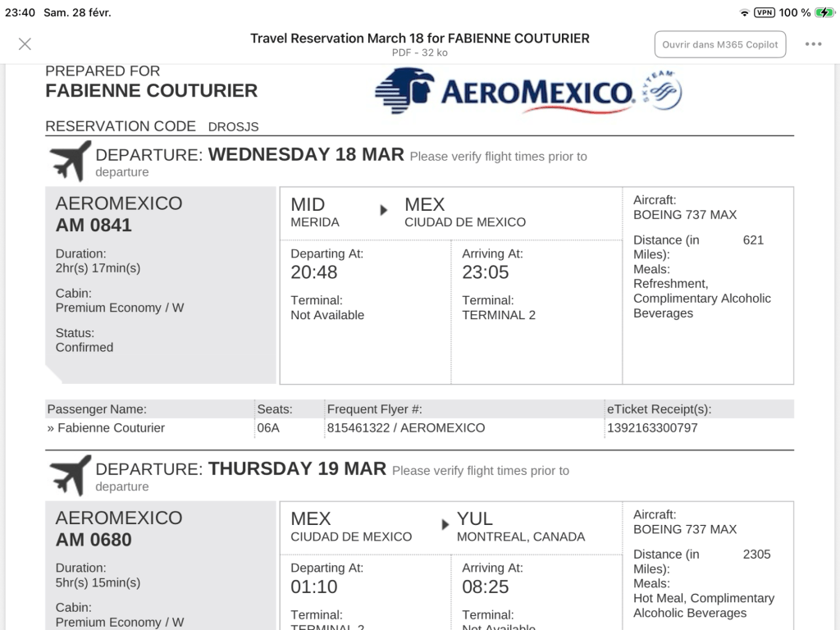The width and height of the screenshot is (840, 630).
Task: Tap the VPN status indicator
Action: point(765,12)
